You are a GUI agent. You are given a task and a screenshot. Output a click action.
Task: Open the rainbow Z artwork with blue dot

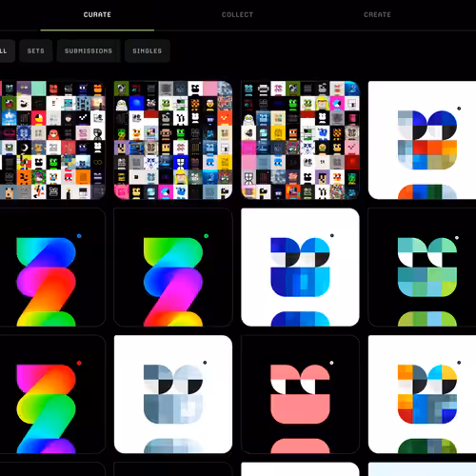(52, 268)
